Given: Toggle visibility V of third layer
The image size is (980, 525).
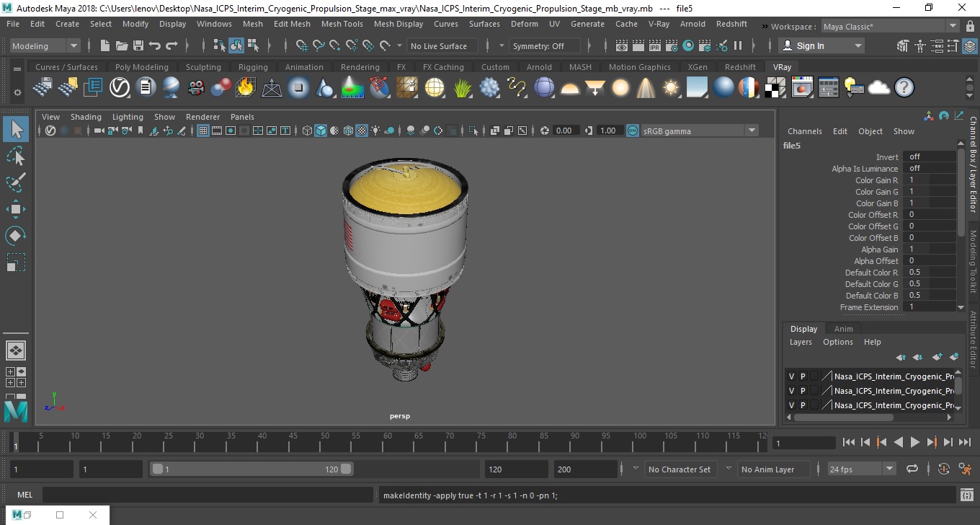Looking at the screenshot, I should [x=791, y=405].
